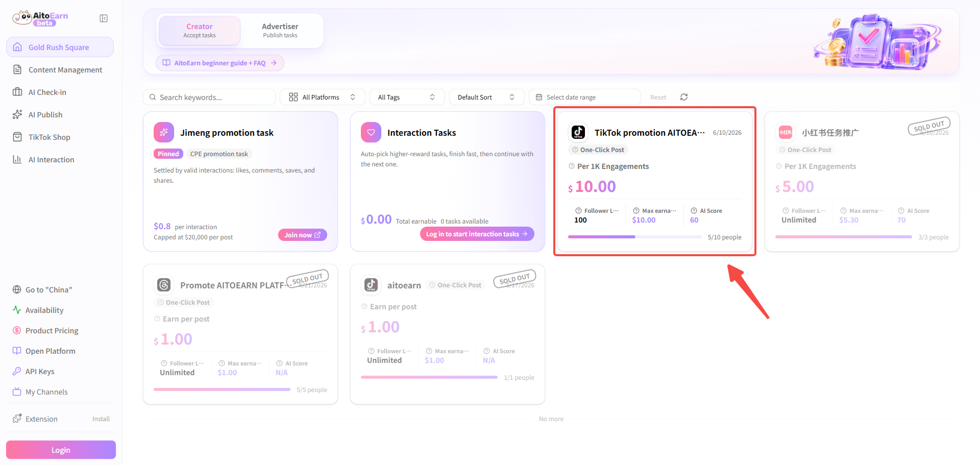Click the AI Check-in icon
Screen dimensions: 980x465
(x=17, y=92)
